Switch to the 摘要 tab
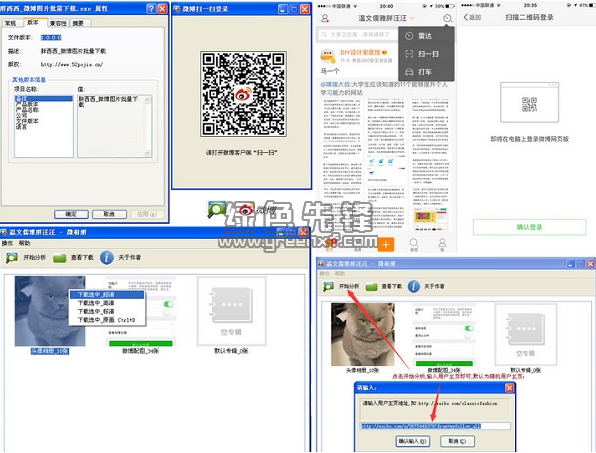The height and width of the screenshot is (453, 596). pos(78,23)
